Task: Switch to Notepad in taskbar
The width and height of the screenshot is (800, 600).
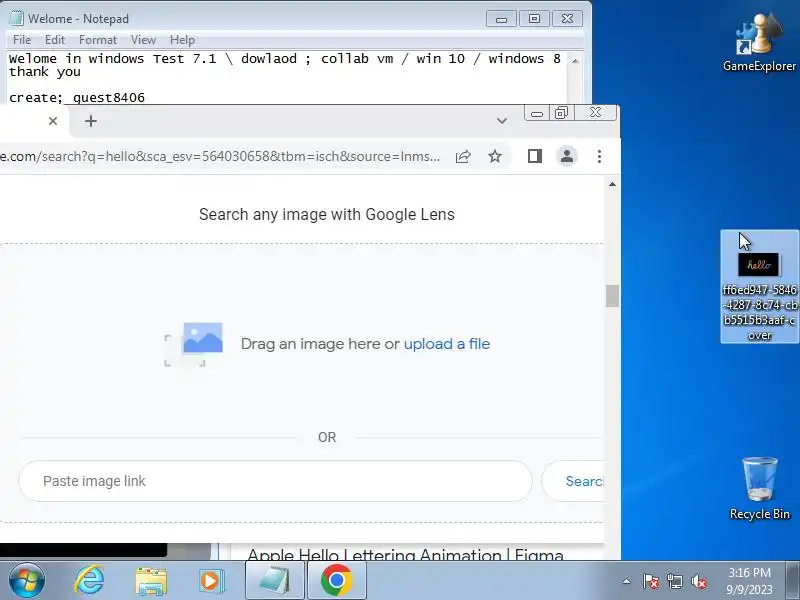Action: [275, 581]
